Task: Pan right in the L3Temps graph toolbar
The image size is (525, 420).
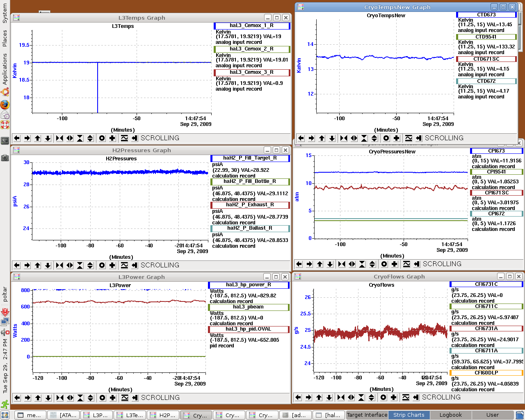Action: coord(27,138)
